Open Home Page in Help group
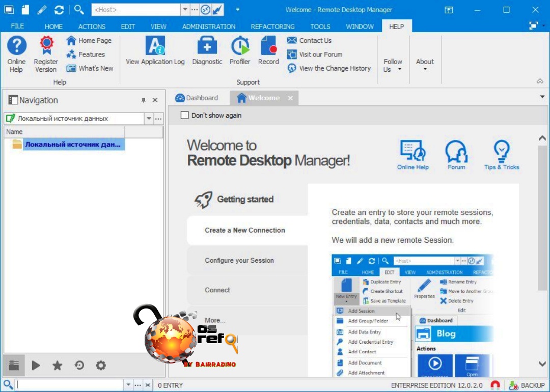This screenshot has width=550, height=392. coord(89,41)
